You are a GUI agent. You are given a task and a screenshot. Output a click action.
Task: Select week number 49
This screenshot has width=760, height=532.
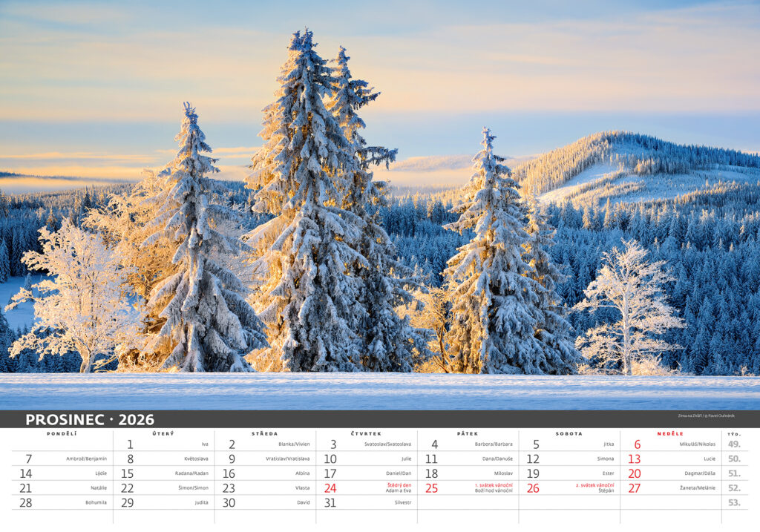pyautogui.click(x=734, y=444)
